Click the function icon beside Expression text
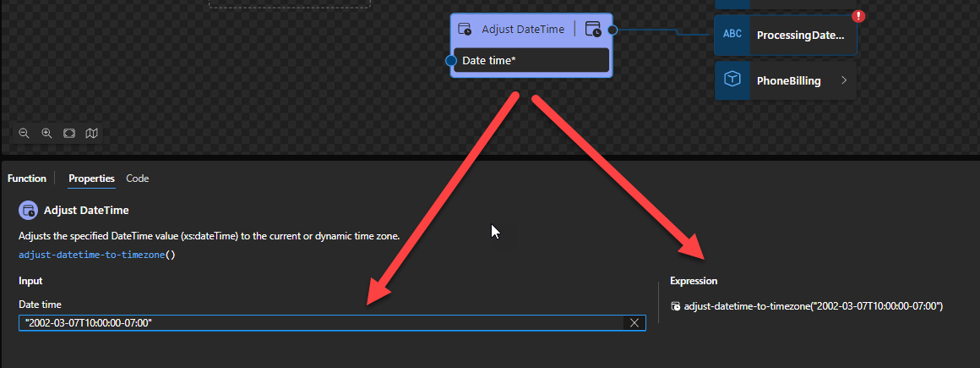 [676, 306]
